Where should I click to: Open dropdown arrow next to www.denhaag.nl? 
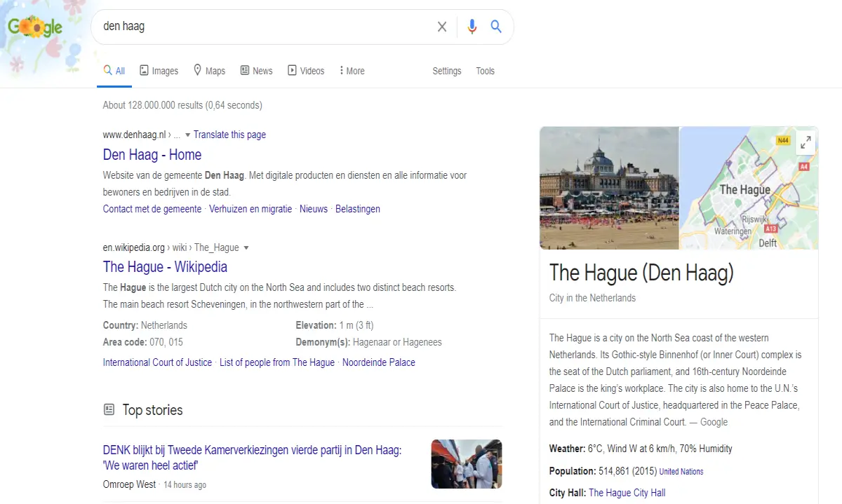tap(187, 135)
